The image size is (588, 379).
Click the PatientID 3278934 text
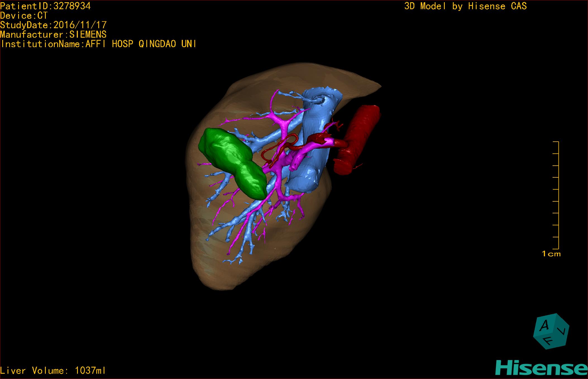(46, 6)
